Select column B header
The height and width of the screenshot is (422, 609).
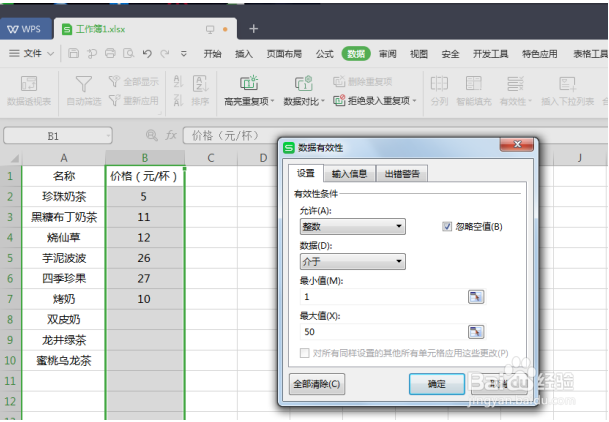point(145,158)
